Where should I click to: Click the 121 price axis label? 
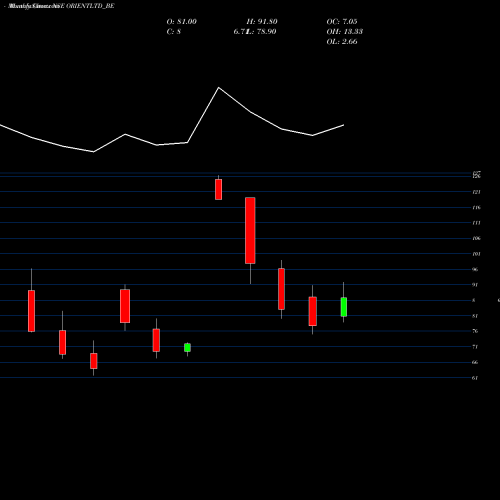pos(476,192)
